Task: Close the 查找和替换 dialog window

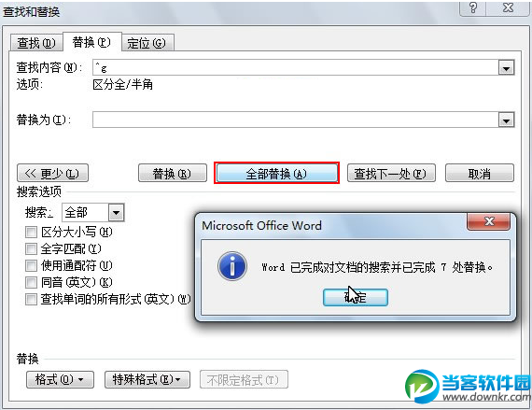Action: tap(508, 7)
